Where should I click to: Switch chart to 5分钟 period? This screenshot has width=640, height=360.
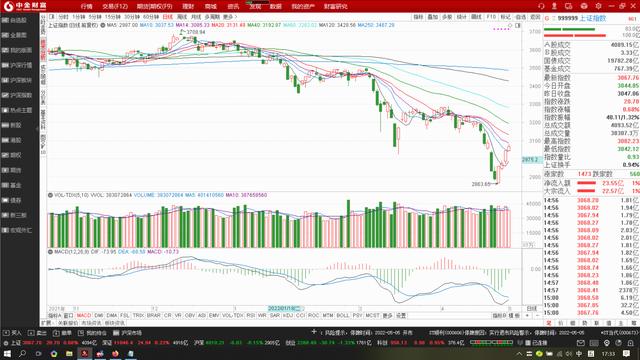click(x=95, y=17)
